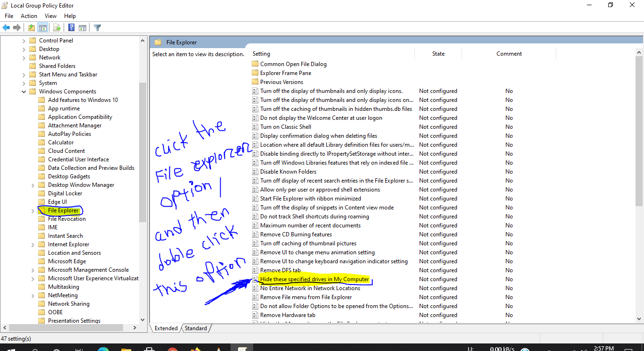644x351 pixels.
Task: Click the Forward arrow toolbar icon
Action: (17, 28)
